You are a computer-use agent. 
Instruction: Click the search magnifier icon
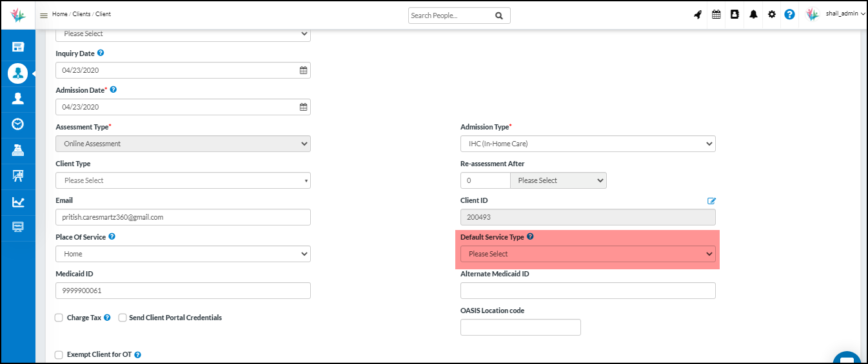click(498, 15)
